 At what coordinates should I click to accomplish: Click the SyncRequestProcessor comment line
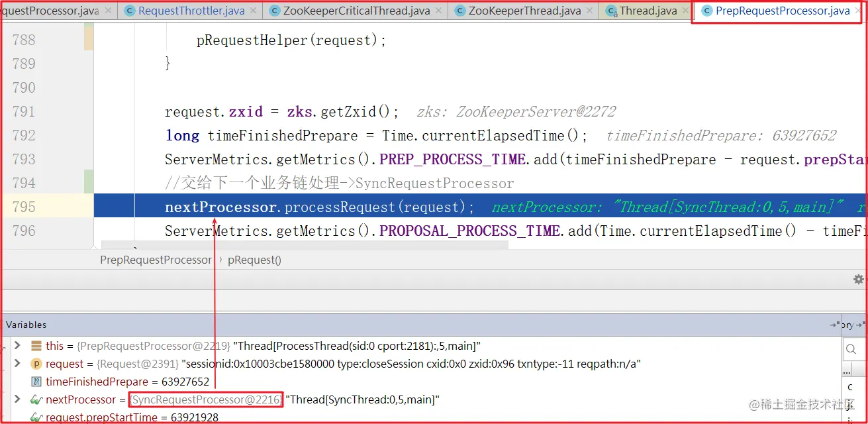tap(339, 184)
